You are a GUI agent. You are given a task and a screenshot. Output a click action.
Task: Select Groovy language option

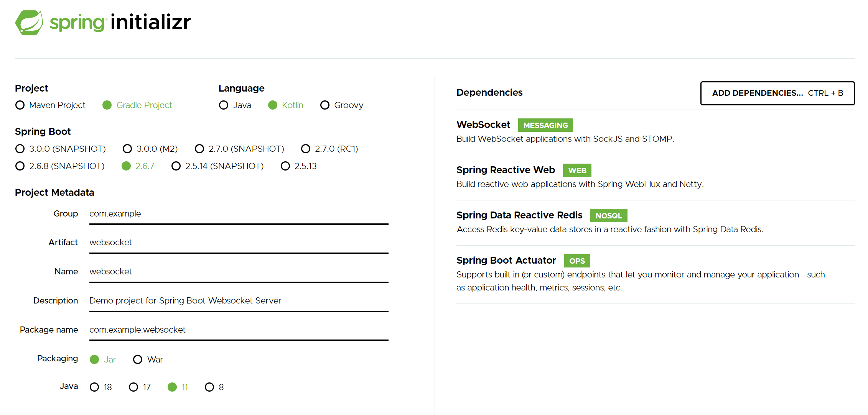(325, 105)
